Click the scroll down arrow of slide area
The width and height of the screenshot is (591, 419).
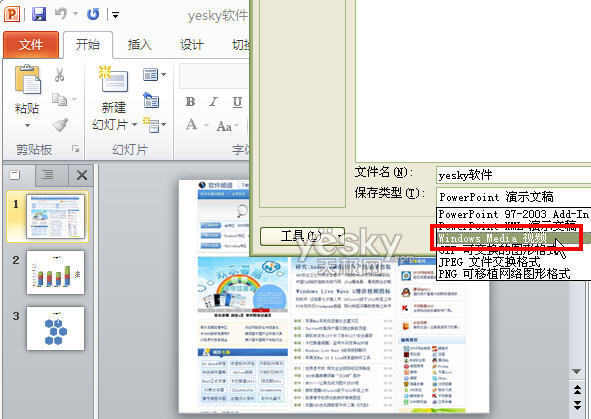(x=577, y=372)
